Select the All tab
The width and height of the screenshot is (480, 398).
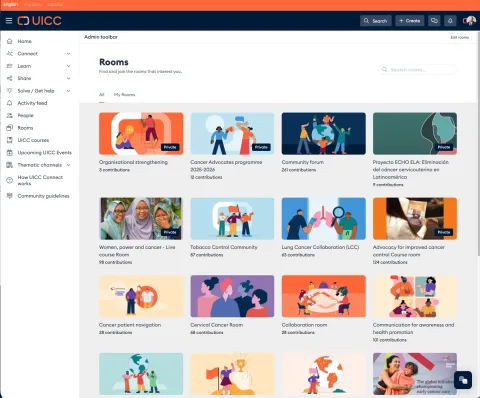(102, 95)
